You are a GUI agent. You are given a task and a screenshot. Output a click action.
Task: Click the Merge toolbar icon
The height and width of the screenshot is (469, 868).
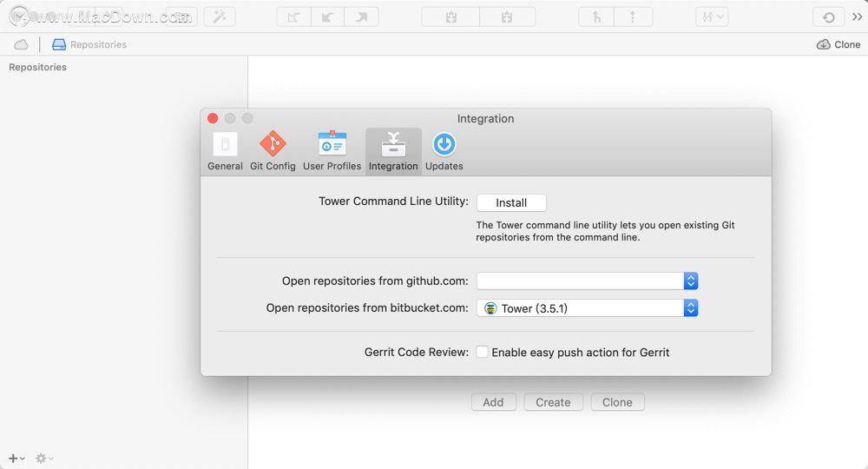tap(596, 17)
